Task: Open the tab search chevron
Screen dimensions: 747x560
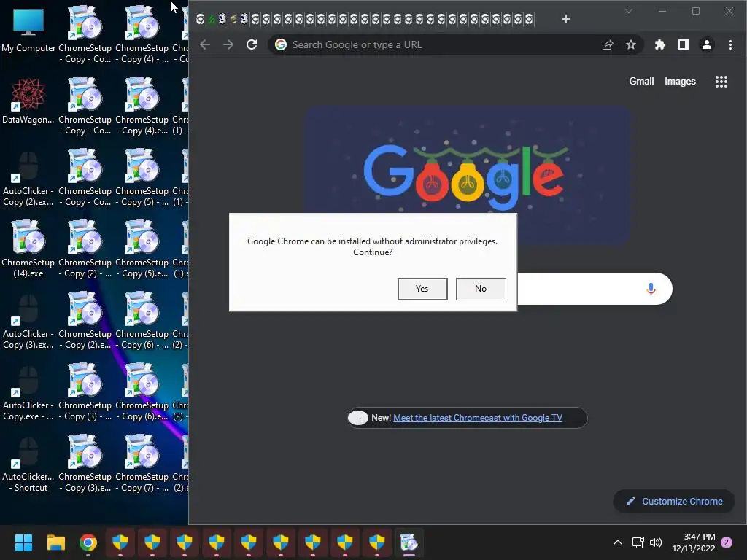Action: pos(628,11)
